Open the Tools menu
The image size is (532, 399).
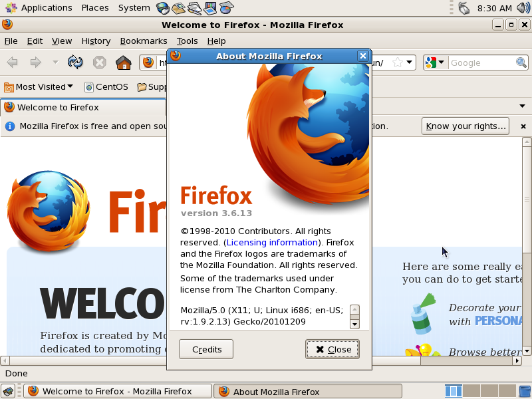pyautogui.click(x=187, y=41)
